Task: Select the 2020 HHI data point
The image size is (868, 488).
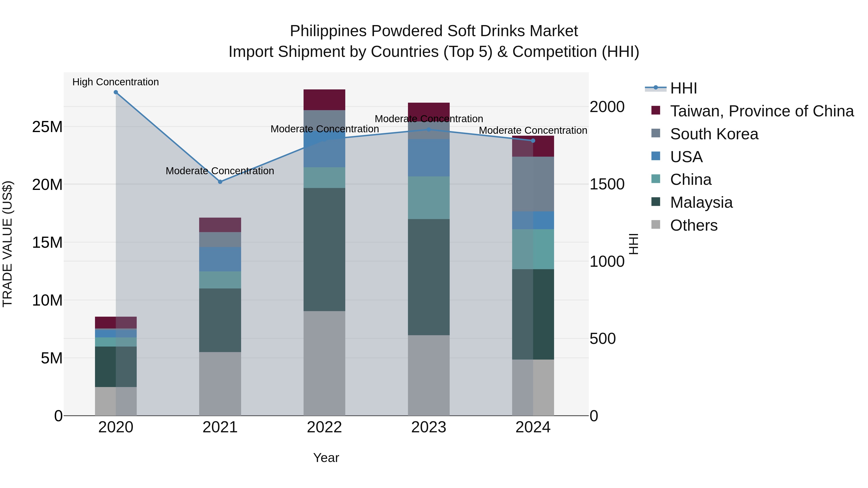Action: pyautogui.click(x=116, y=92)
